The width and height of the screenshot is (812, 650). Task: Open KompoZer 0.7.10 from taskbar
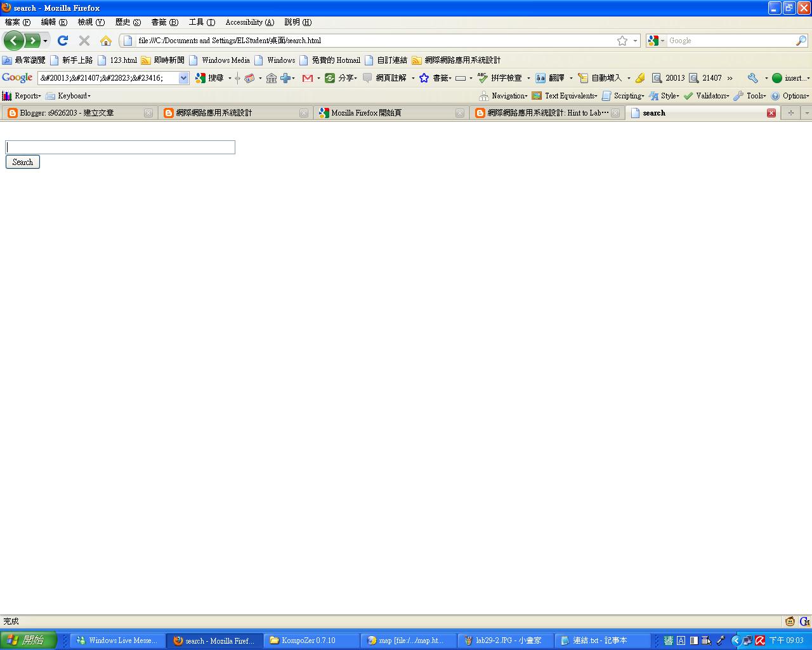coord(311,640)
